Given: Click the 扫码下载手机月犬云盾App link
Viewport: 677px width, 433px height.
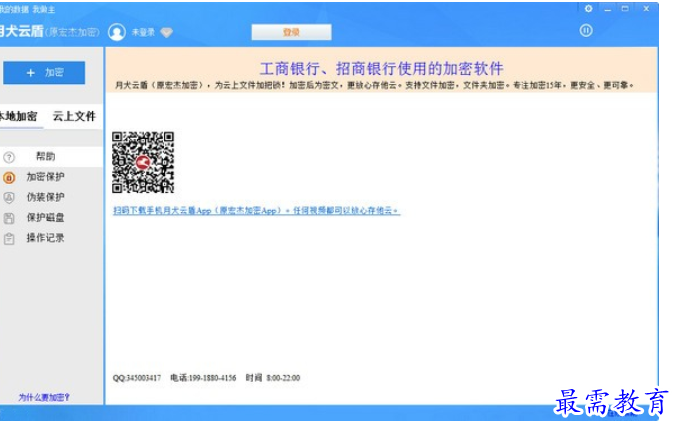Looking at the screenshot, I should coord(256,211).
